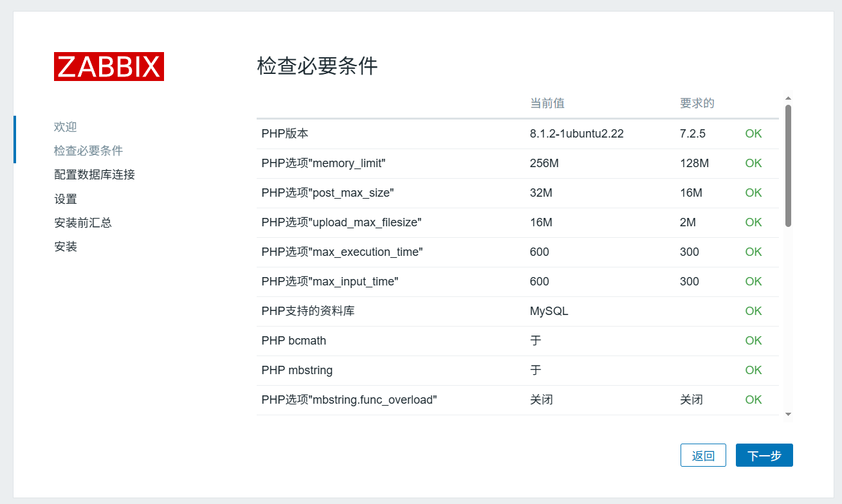Click the OK status for PHP支持的资料库
The height and width of the screenshot is (504, 842).
pyautogui.click(x=753, y=311)
